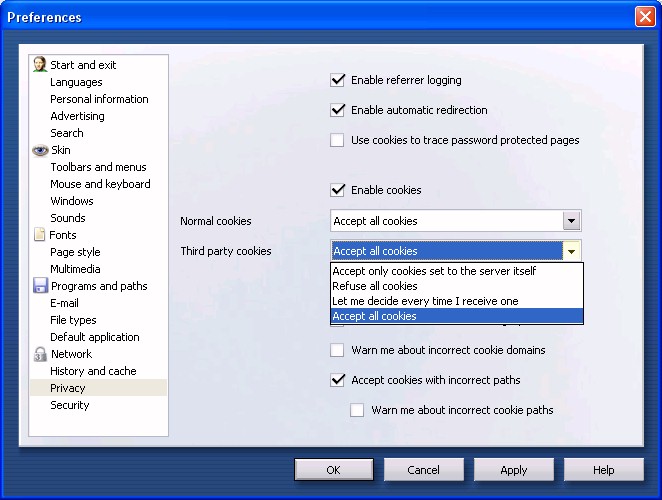The width and height of the screenshot is (662, 500).
Task: Click the Programs and paths disk icon
Action: (x=40, y=286)
